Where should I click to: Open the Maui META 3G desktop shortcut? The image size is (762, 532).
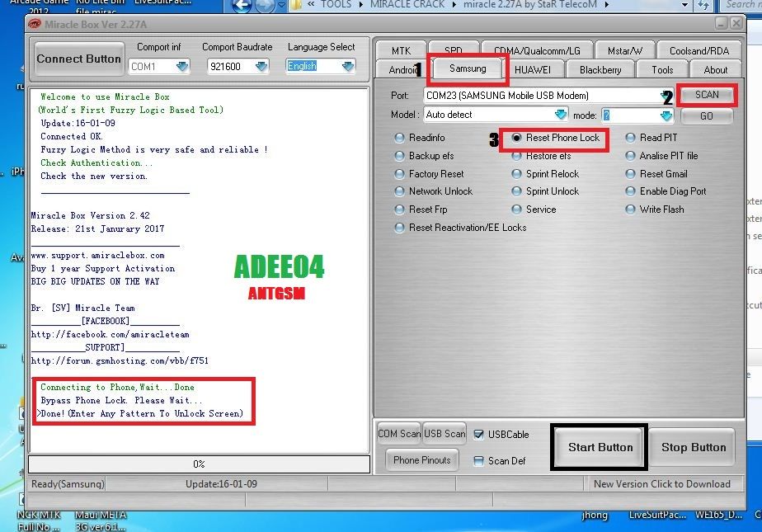(x=100, y=520)
